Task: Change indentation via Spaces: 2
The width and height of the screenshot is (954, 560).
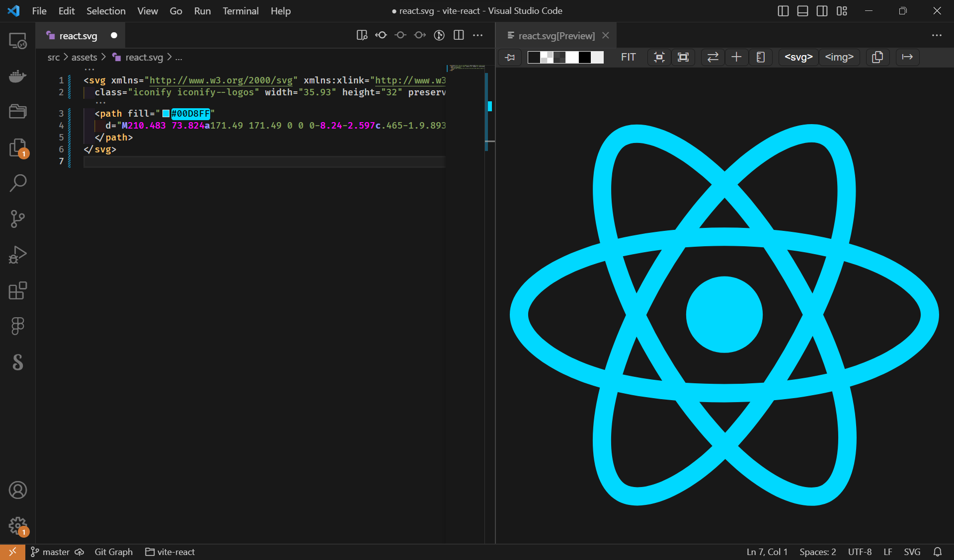Action: click(x=818, y=552)
